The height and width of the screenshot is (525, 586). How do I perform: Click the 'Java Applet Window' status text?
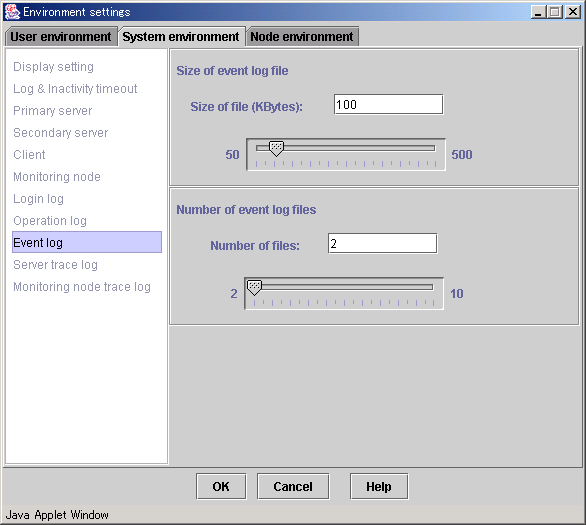click(x=57, y=515)
